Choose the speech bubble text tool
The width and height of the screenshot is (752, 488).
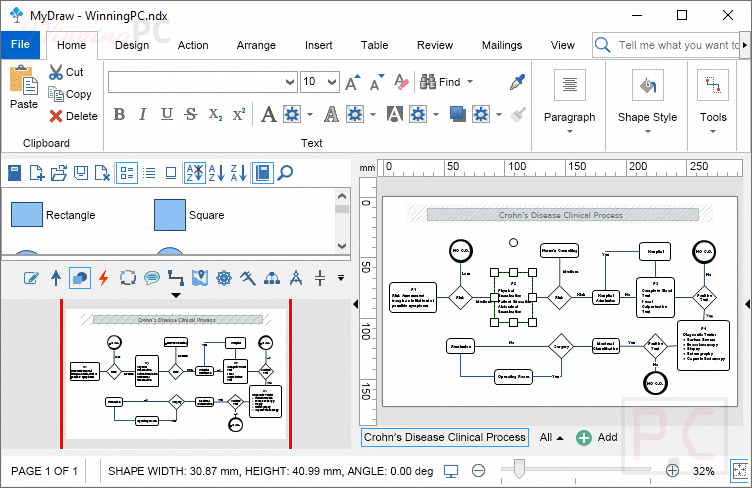152,278
